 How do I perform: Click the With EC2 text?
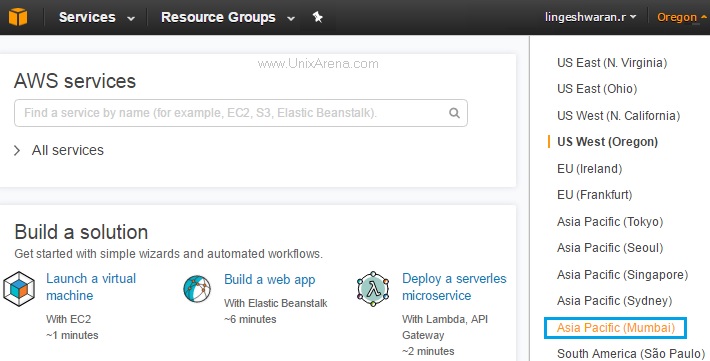click(68, 319)
